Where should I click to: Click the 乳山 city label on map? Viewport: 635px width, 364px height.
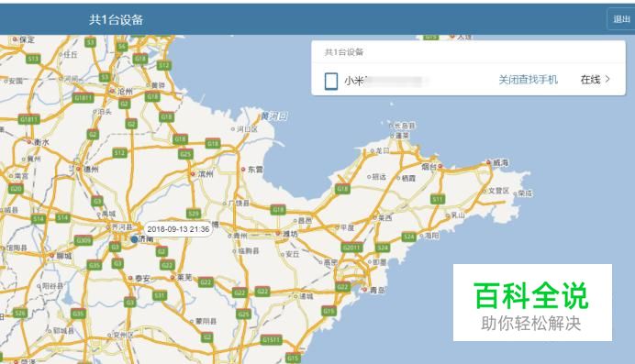tap(458, 215)
